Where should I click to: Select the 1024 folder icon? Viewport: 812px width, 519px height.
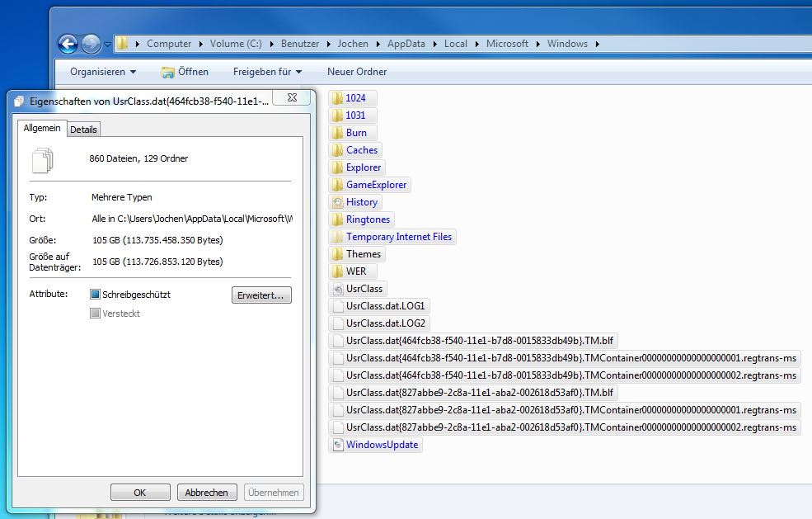pos(337,98)
